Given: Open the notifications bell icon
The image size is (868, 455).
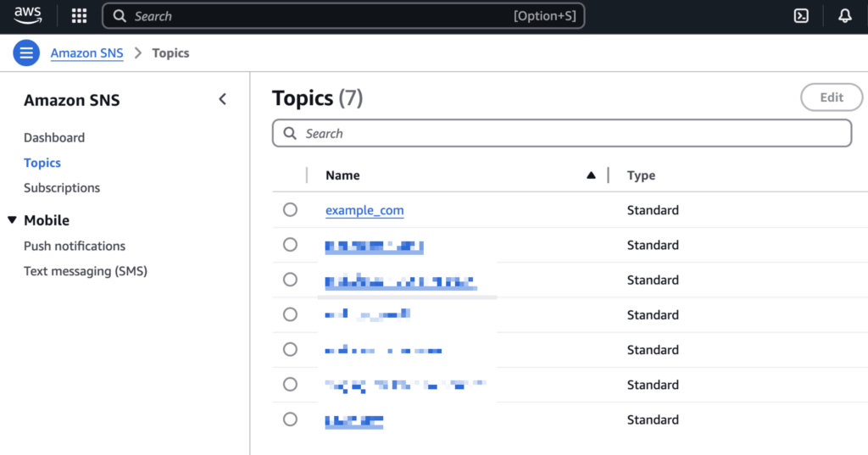Looking at the screenshot, I should point(844,16).
